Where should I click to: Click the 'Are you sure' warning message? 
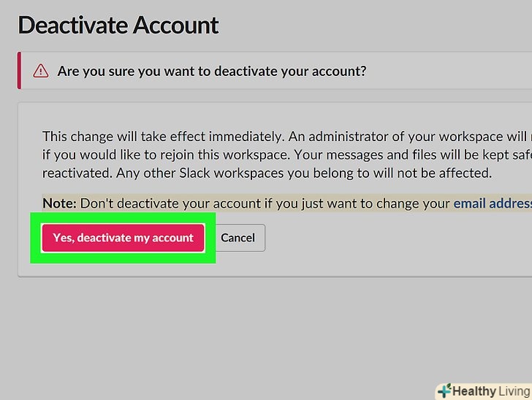tap(212, 72)
